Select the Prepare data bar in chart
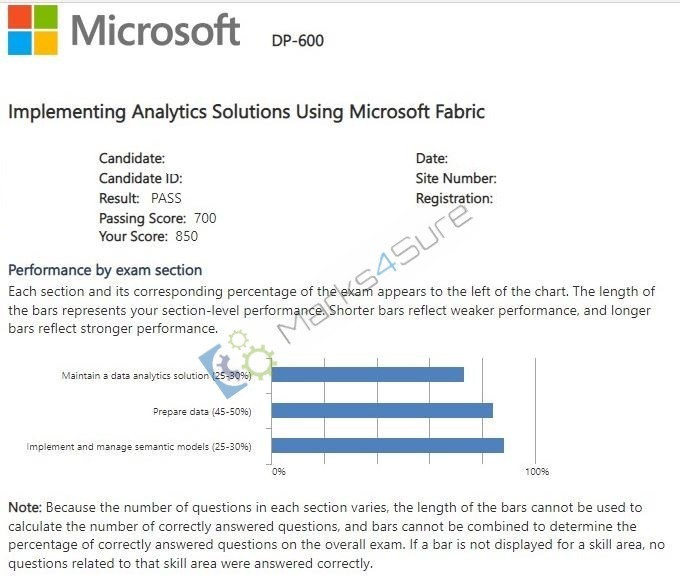This screenshot has height=586, width=680. click(x=382, y=410)
